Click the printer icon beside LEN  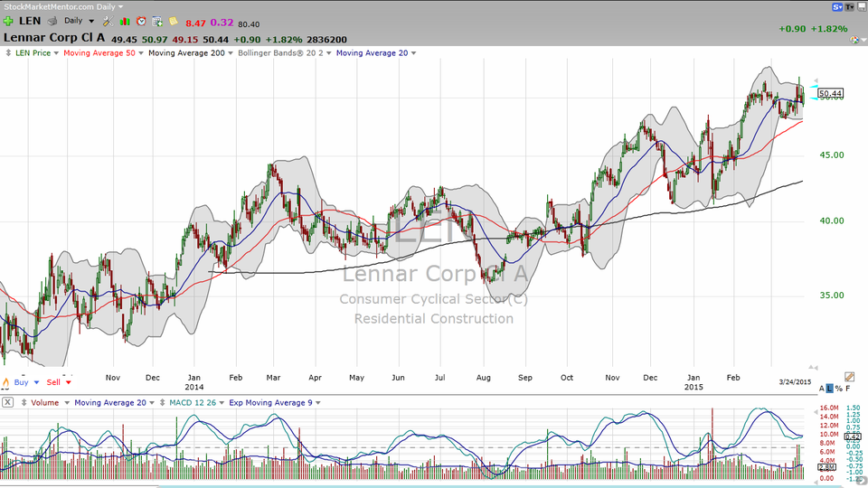tap(52, 21)
